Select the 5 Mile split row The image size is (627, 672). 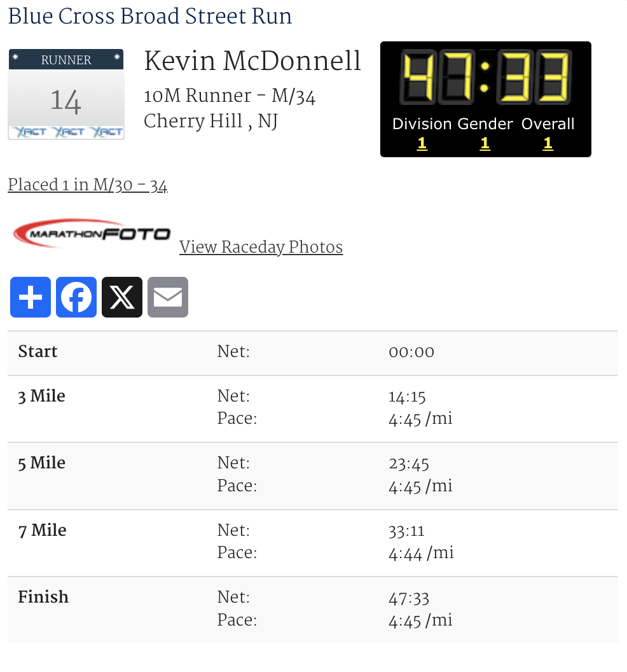point(312,475)
